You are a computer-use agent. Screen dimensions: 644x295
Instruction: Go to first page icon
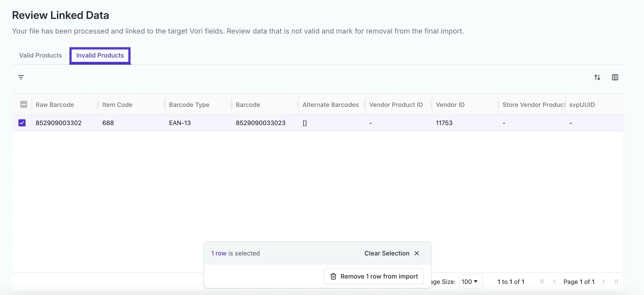point(542,281)
